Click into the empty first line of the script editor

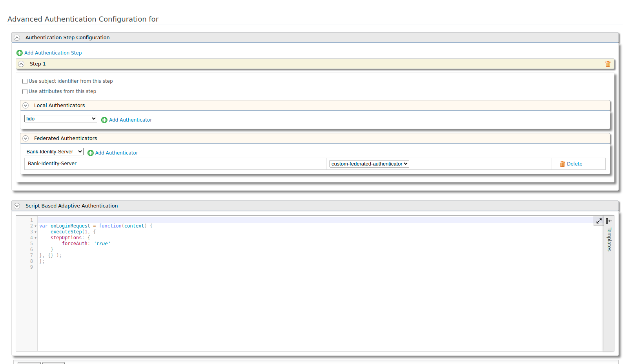coord(316,220)
